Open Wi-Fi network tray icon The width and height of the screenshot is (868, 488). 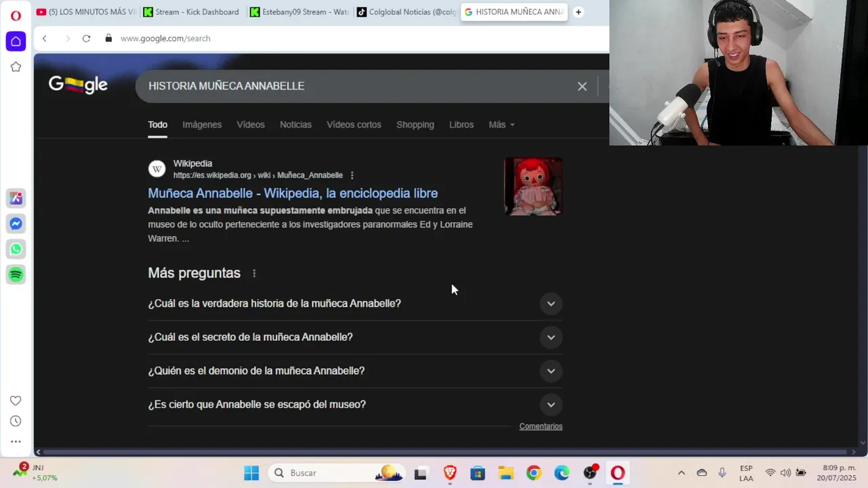coord(770,473)
